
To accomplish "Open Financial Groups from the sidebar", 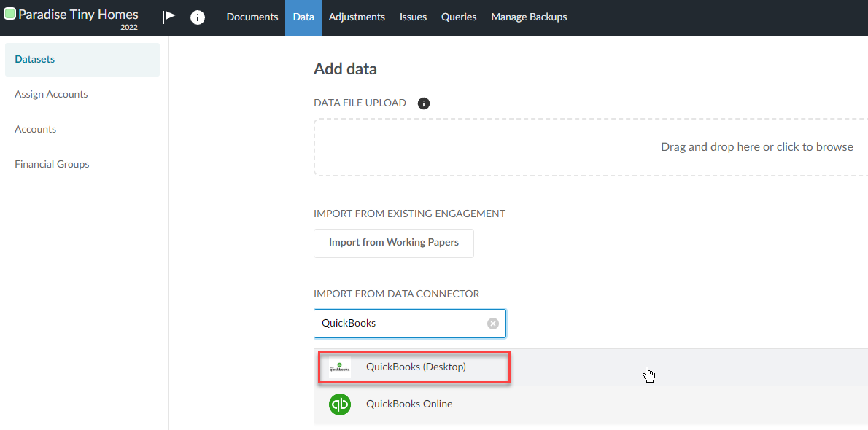I will pyautogui.click(x=52, y=164).
